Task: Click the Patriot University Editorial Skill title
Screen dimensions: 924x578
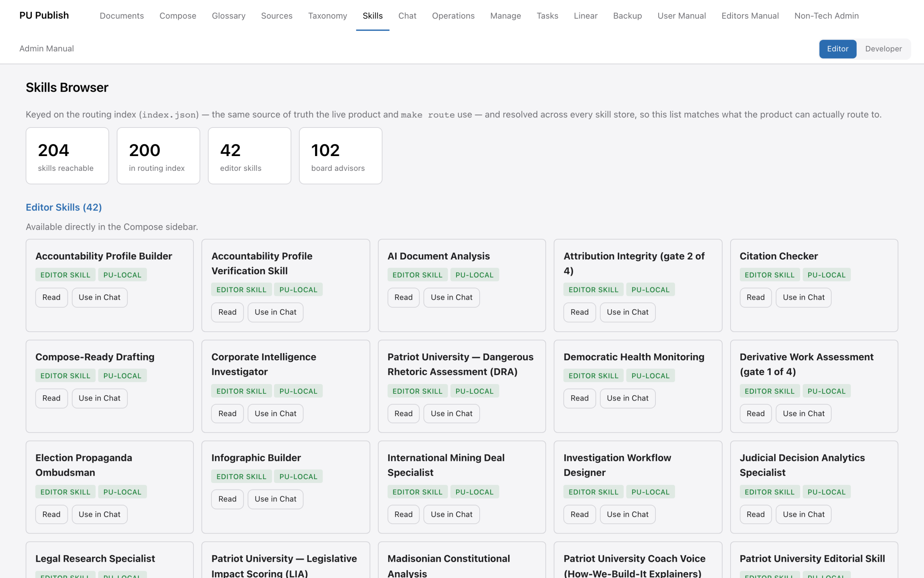Action: [x=812, y=558]
